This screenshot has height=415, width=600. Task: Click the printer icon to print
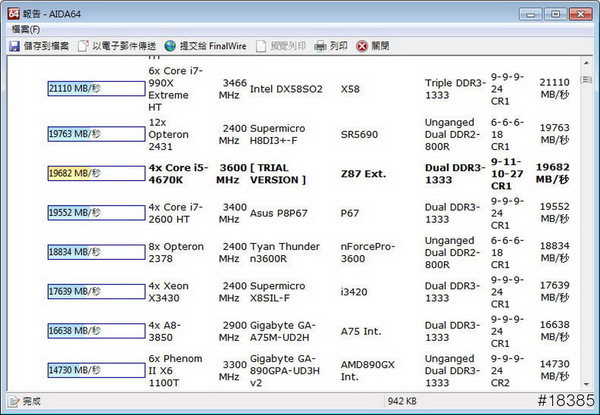pos(320,46)
